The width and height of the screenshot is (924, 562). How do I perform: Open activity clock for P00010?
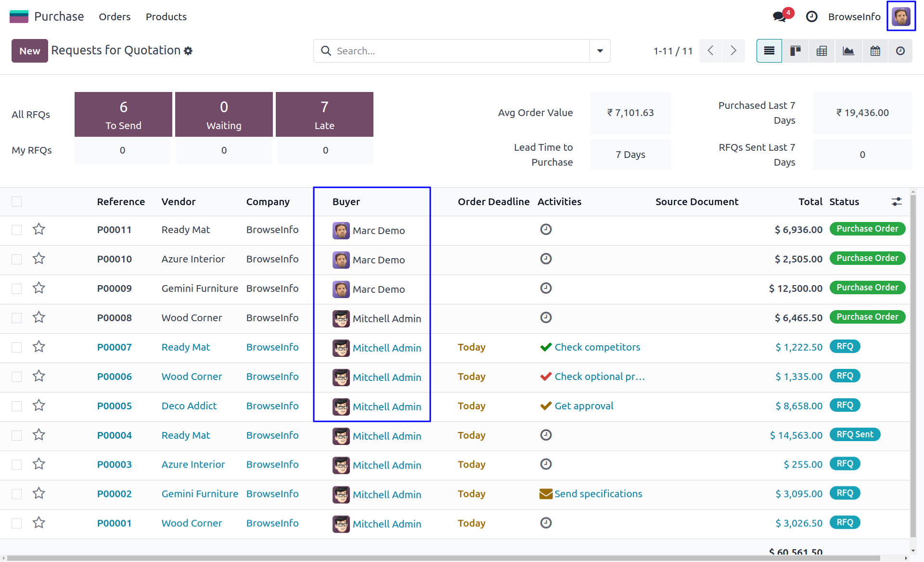(546, 259)
